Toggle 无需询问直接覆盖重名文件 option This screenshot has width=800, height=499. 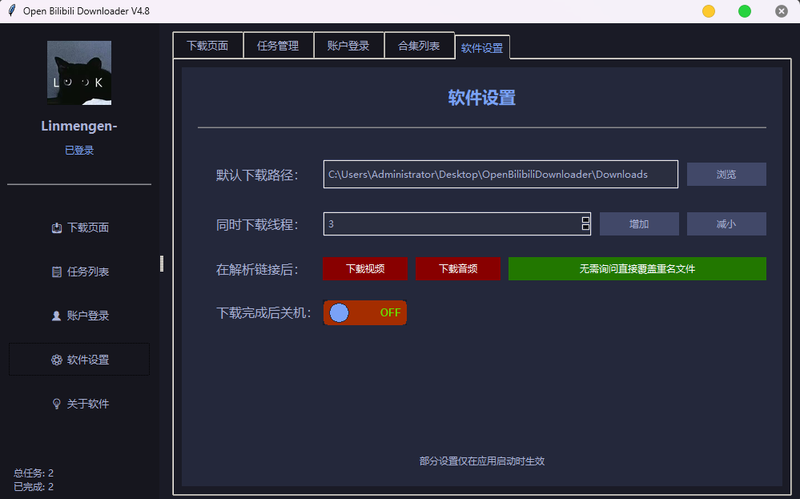[637, 269]
